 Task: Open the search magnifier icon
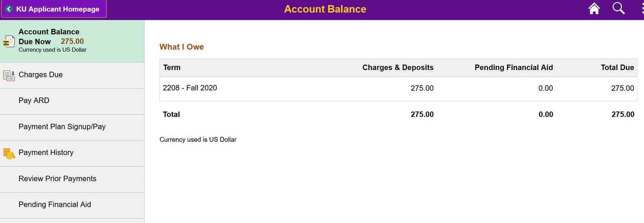618,8
